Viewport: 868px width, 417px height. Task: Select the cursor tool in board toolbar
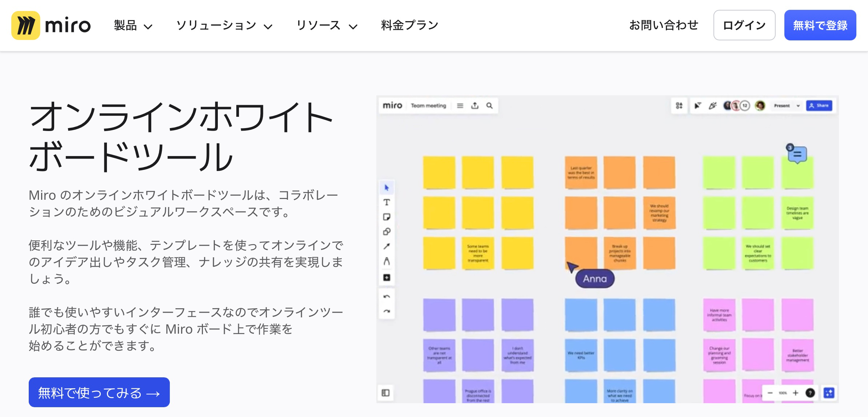pyautogui.click(x=387, y=188)
